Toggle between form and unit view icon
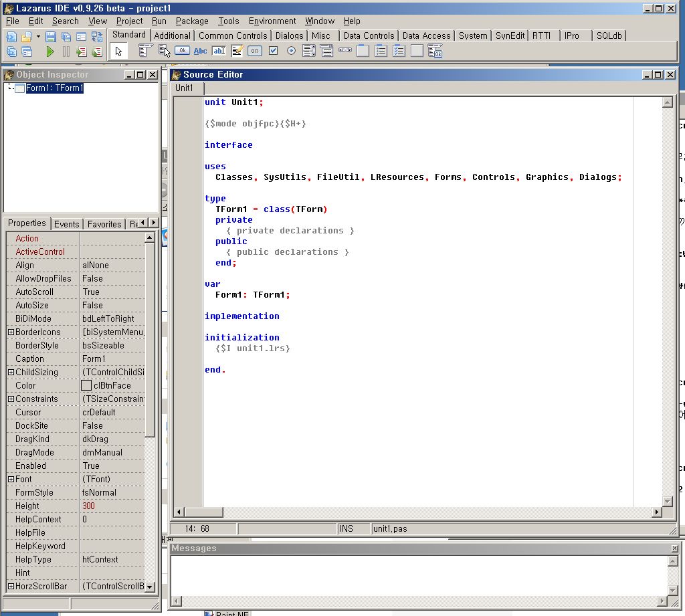This screenshot has height=616, width=685. click(x=96, y=37)
